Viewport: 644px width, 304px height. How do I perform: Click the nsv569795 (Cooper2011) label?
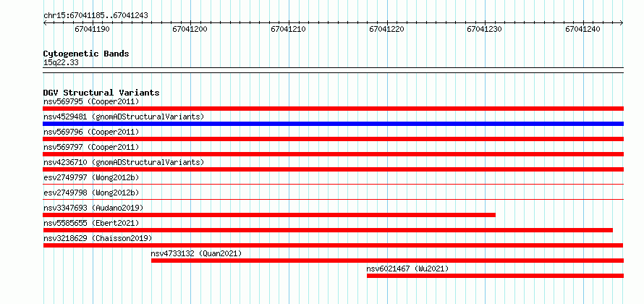click(x=91, y=101)
